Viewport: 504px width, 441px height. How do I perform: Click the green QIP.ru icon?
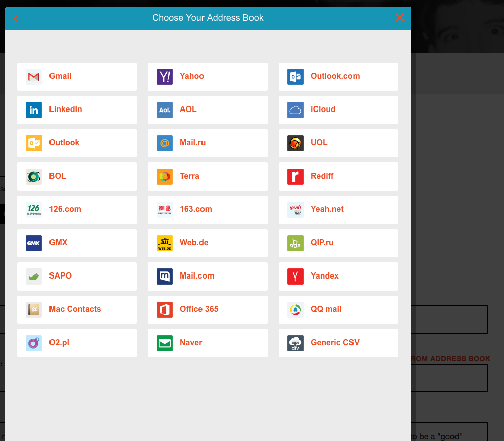point(295,243)
